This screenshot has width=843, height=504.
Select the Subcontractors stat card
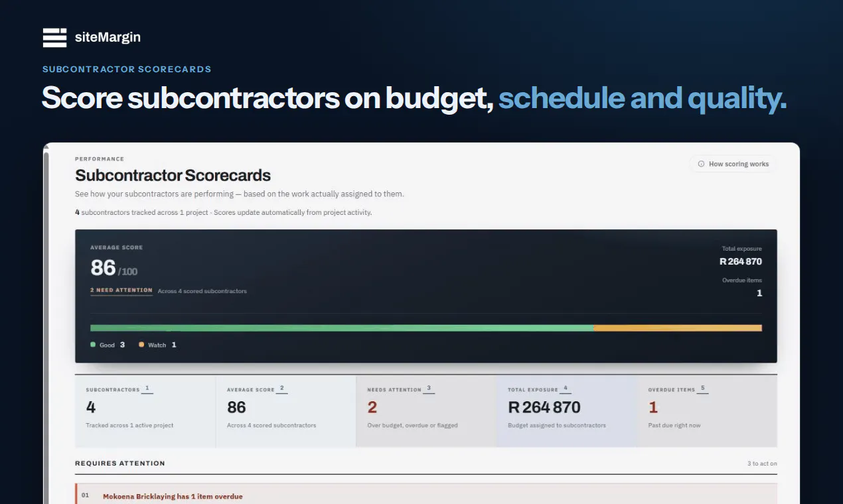point(145,411)
